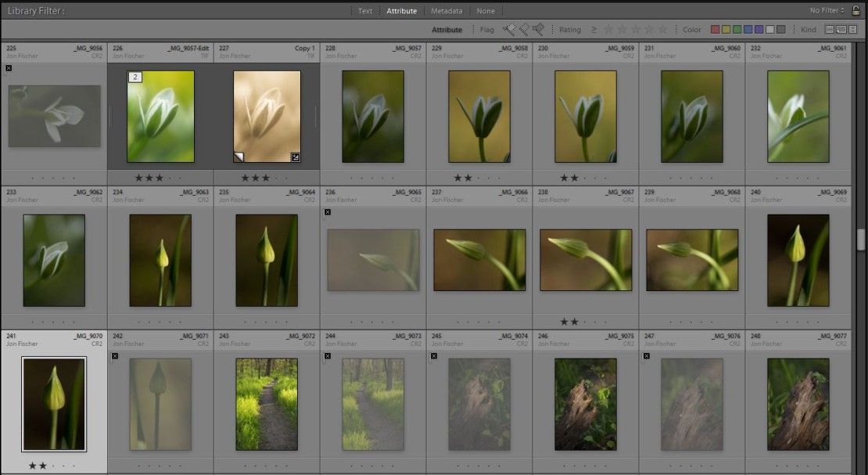The height and width of the screenshot is (475, 868).
Task: Filter by flagged photos flag icon
Action: pyautogui.click(x=508, y=30)
